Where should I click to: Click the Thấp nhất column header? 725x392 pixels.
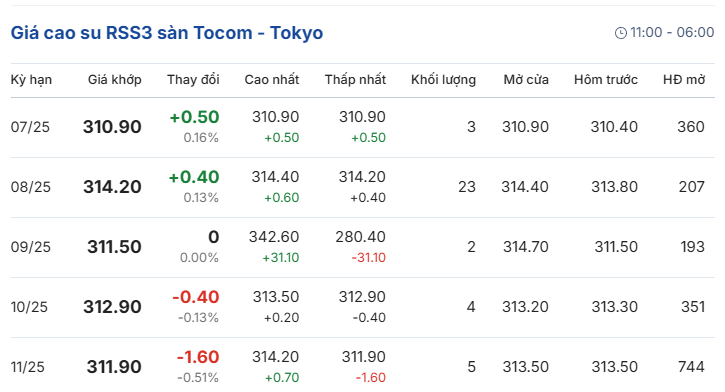click(355, 80)
